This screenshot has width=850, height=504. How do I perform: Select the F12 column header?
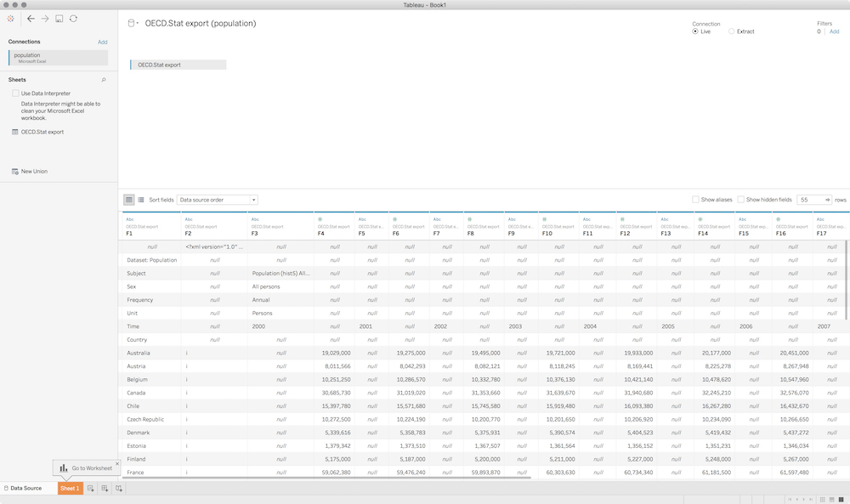point(637,226)
